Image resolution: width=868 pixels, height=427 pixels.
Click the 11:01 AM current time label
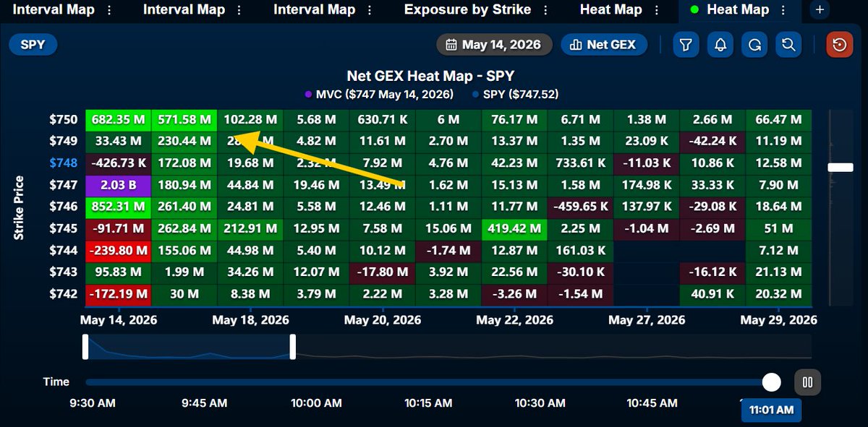click(x=771, y=410)
